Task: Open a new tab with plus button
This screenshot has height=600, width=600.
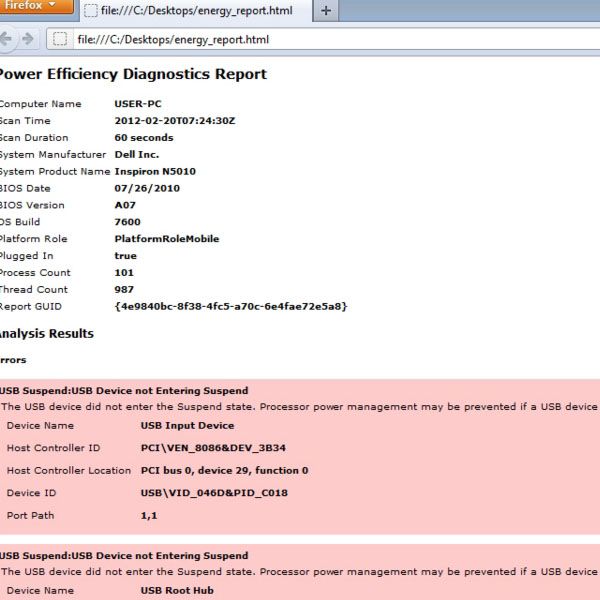Action: (326, 11)
